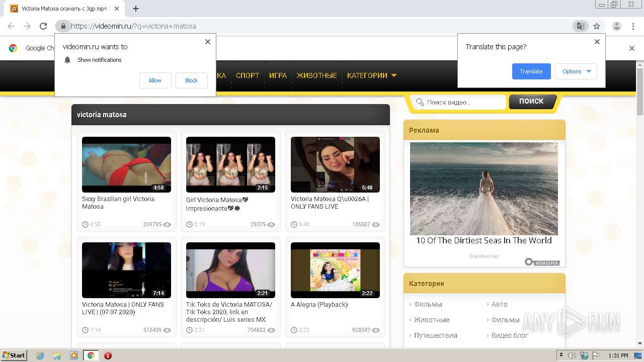Click the browser forward arrow
The image size is (644, 362).
27,26
